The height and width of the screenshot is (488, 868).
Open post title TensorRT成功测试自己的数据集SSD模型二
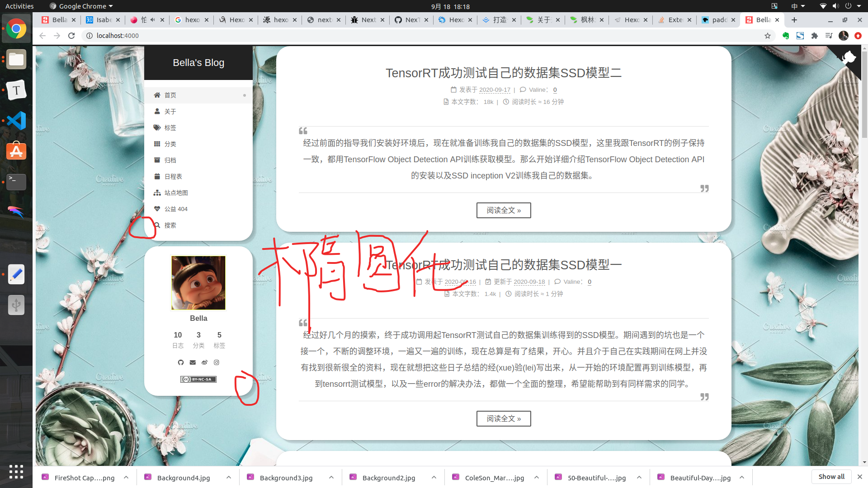pyautogui.click(x=504, y=73)
